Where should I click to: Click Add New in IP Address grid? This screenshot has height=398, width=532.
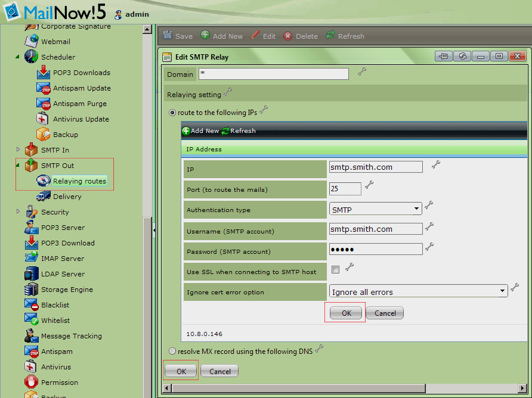(200, 130)
